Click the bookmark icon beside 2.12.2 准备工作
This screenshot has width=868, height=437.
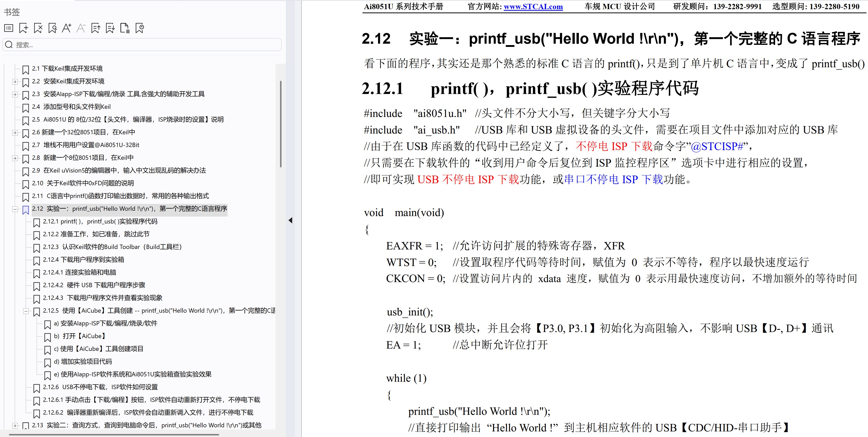[37, 235]
